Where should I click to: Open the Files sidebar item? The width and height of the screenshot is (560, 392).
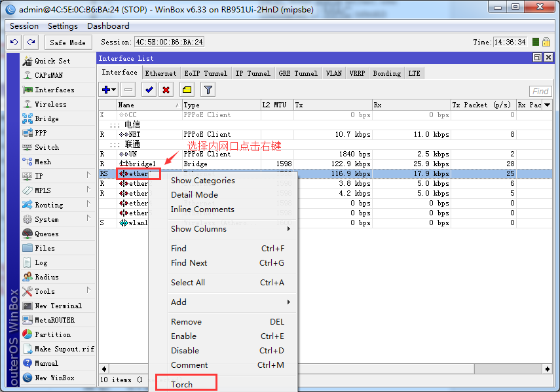58,248
